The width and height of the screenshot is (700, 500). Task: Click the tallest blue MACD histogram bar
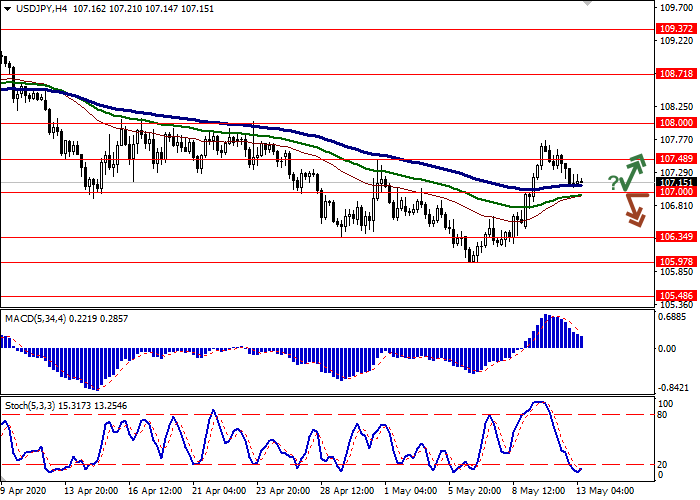click(546, 332)
